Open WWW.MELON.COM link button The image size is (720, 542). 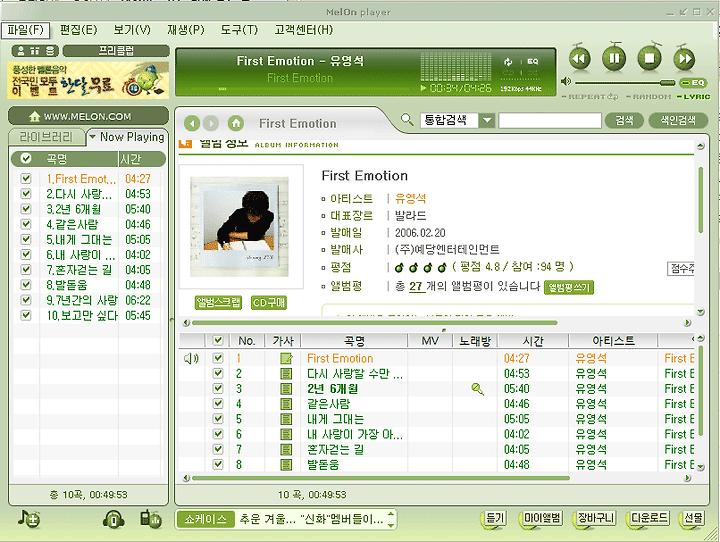pos(88,116)
